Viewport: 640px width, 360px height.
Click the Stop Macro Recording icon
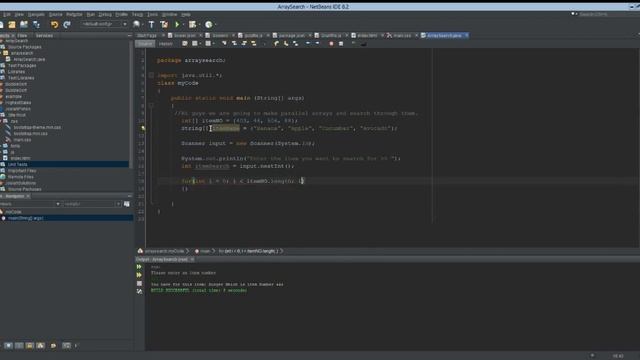[341, 43]
